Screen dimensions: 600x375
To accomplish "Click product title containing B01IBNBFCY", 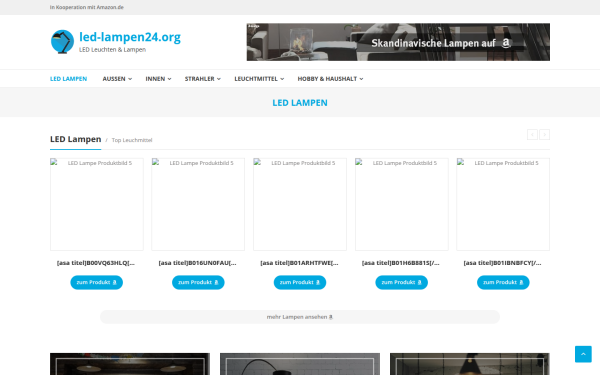I will click(502, 263).
